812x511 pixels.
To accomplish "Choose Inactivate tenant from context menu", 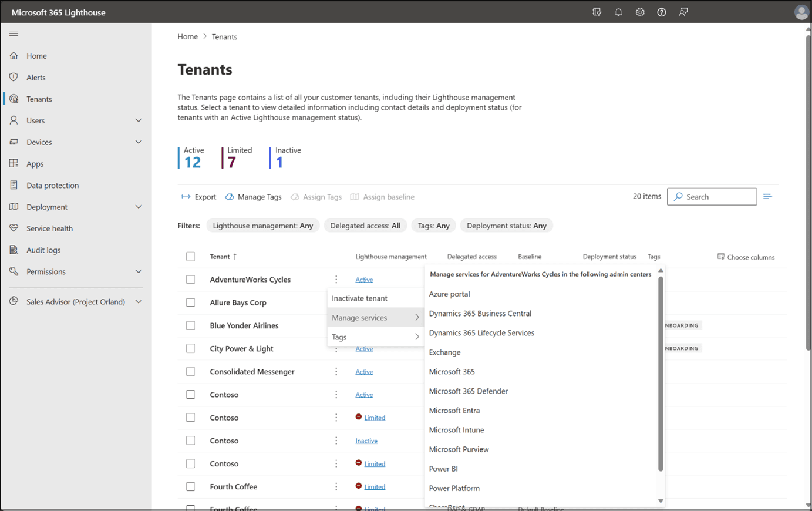I will [x=359, y=298].
